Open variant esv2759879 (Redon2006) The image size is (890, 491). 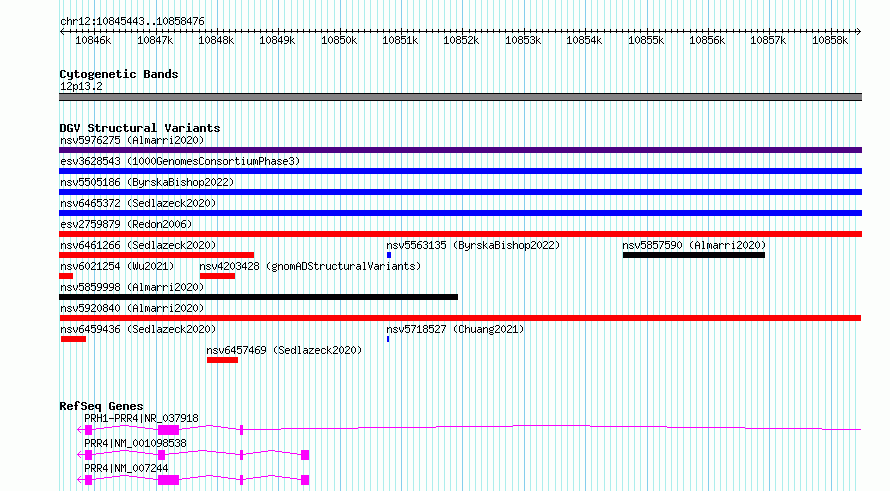[126, 224]
